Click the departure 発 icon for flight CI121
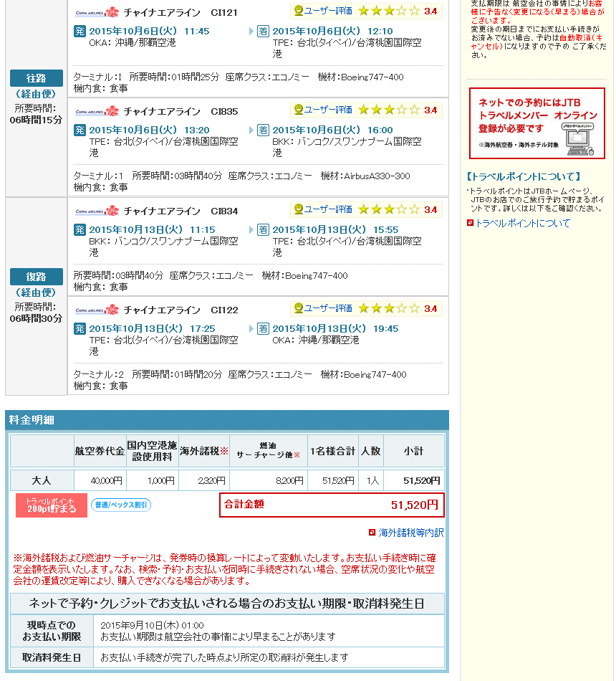 [x=80, y=31]
